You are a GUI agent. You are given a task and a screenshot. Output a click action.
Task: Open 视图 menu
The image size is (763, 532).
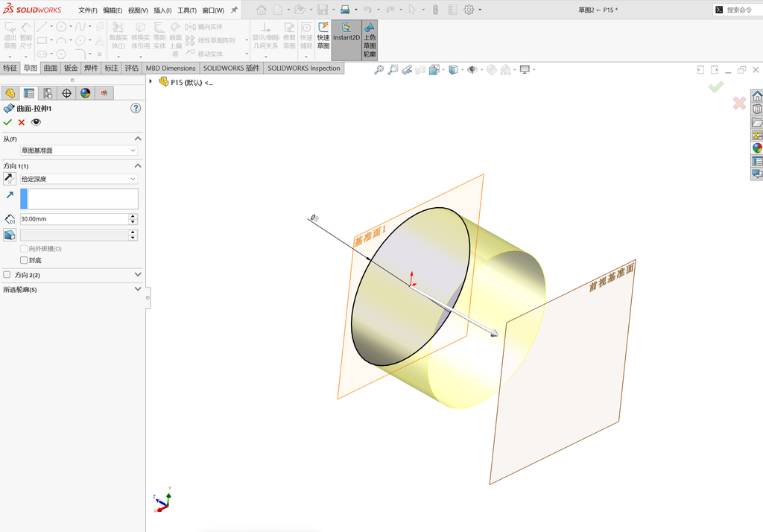click(138, 10)
